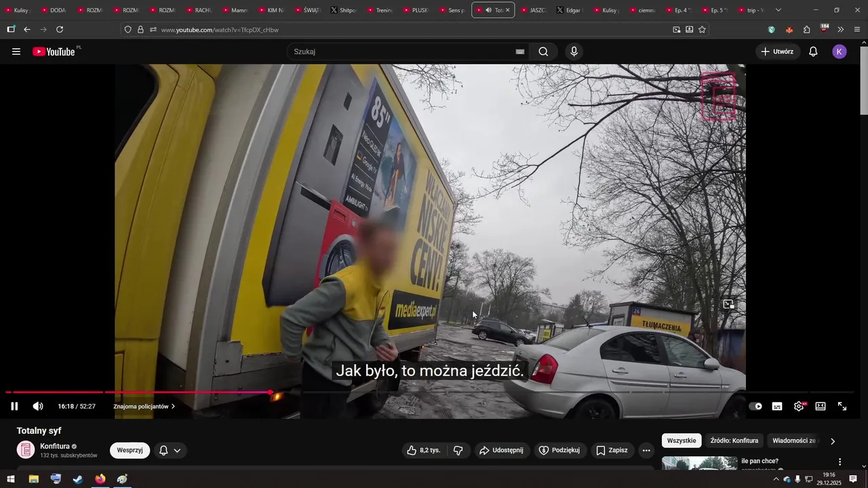Open the Konfitura channel avatar
The image size is (868, 488).
click(26, 450)
